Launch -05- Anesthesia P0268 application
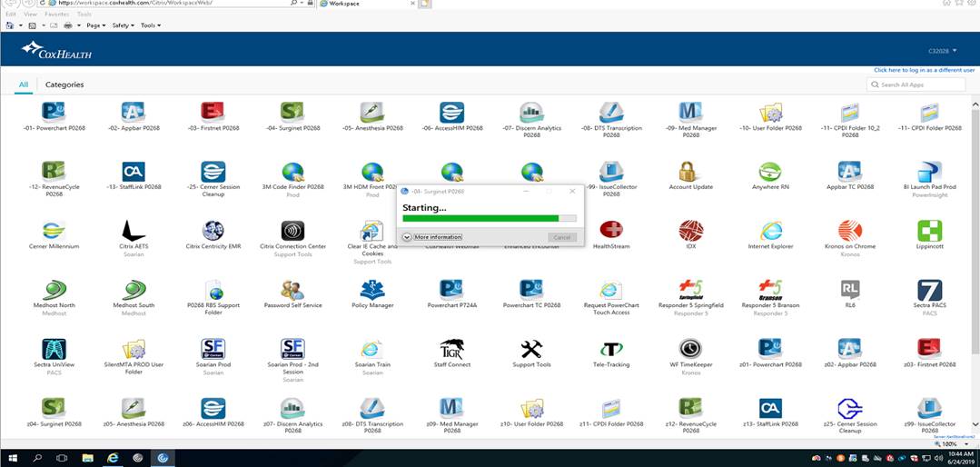This screenshot has height=467, width=980. click(x=371, y=113)
